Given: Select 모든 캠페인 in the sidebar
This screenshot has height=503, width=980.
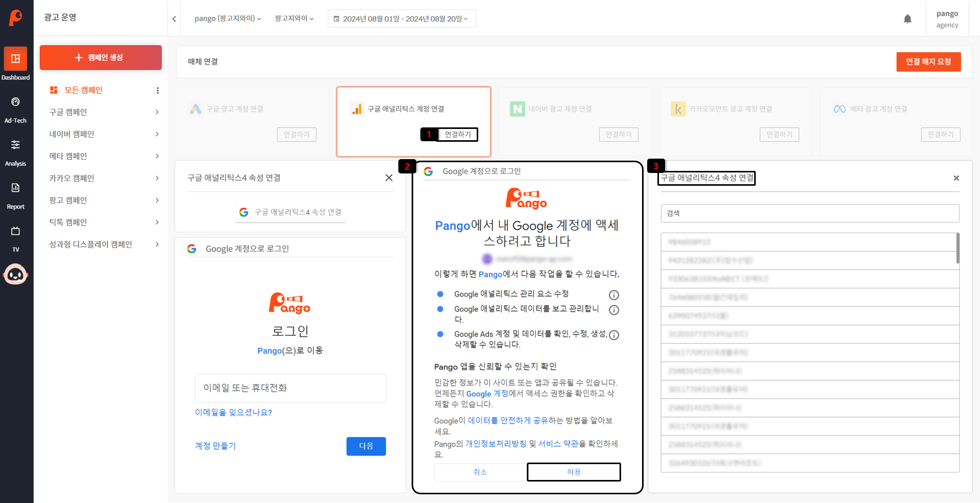Looking at the screenshot, I should click(83, 90).
